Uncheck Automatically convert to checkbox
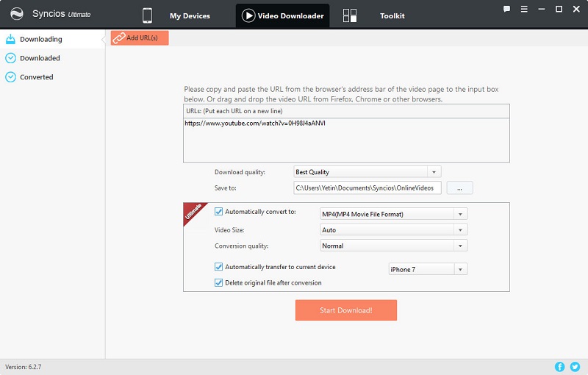Image resolution: width=588 pixels, height=375 pixels. (218, 212)
